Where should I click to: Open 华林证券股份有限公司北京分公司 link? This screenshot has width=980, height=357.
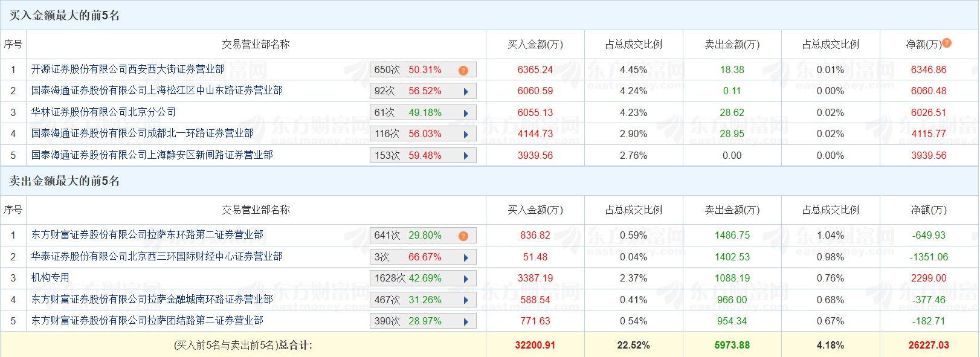(103, 112)
